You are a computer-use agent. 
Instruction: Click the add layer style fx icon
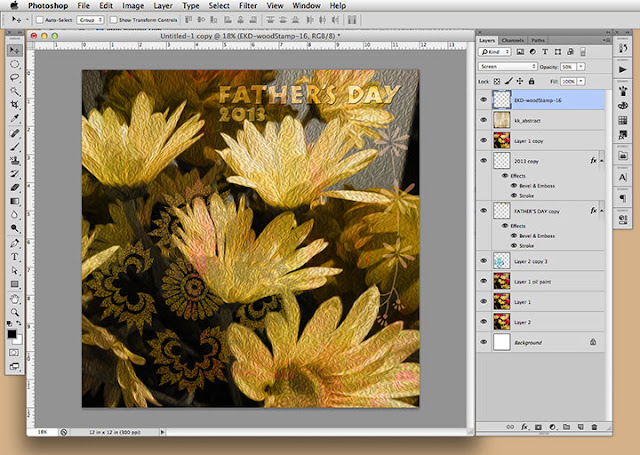pos(523,426)
